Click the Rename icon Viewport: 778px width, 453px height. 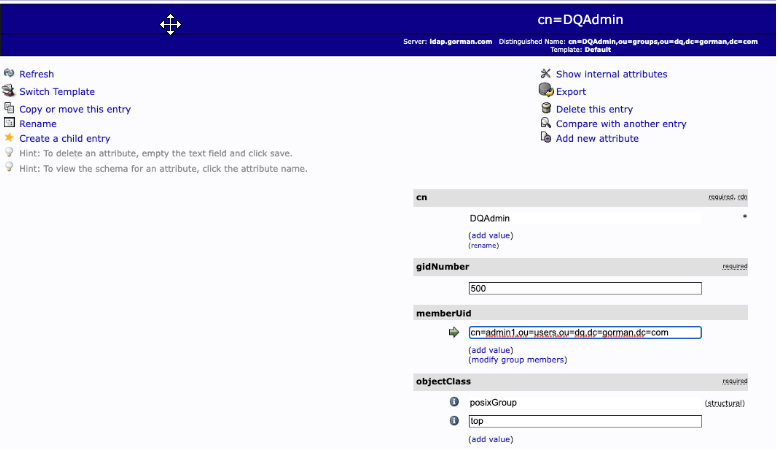(9, 123)
